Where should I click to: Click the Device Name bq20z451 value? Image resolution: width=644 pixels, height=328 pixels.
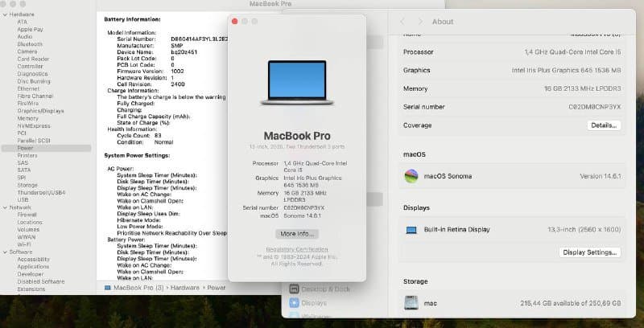(184, 52)
